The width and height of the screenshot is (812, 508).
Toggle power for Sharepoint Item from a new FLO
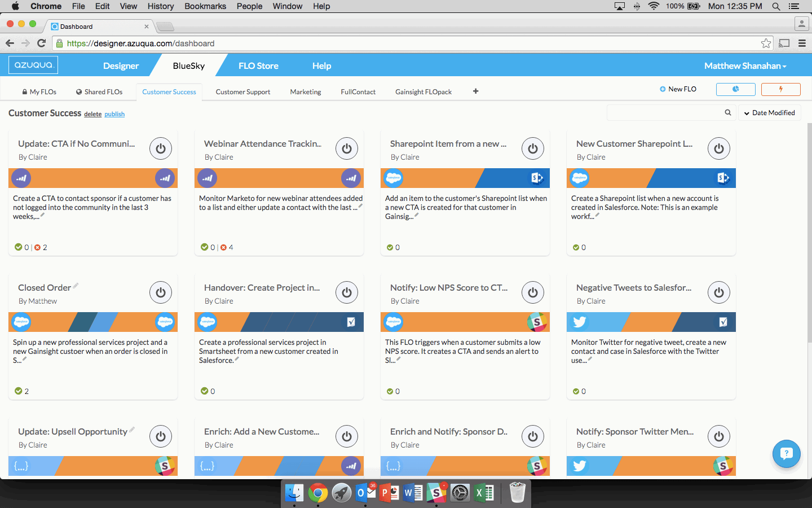(x=533, y=148)
